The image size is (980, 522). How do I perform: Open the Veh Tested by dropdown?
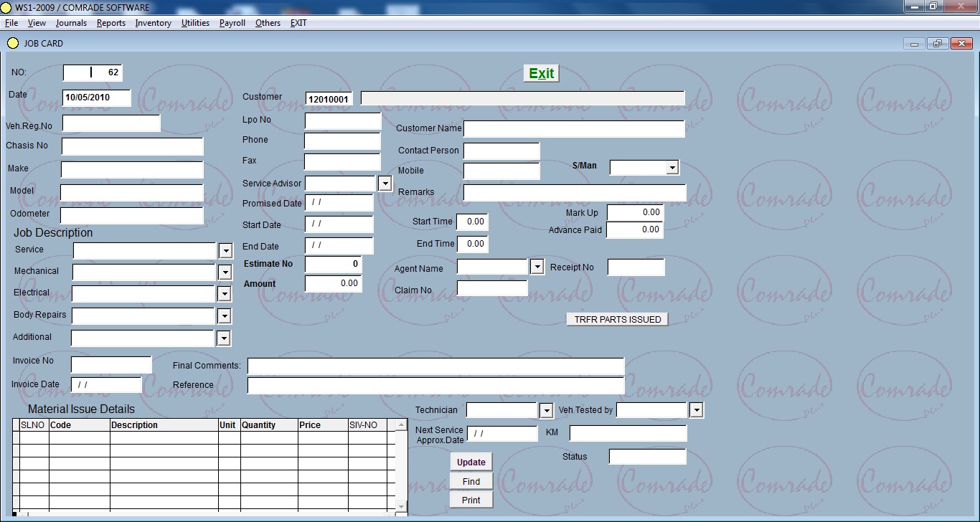coord(697,410)
